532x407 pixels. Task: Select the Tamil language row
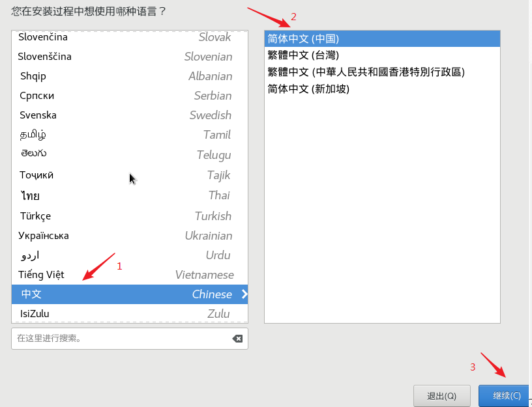point(130,135)
